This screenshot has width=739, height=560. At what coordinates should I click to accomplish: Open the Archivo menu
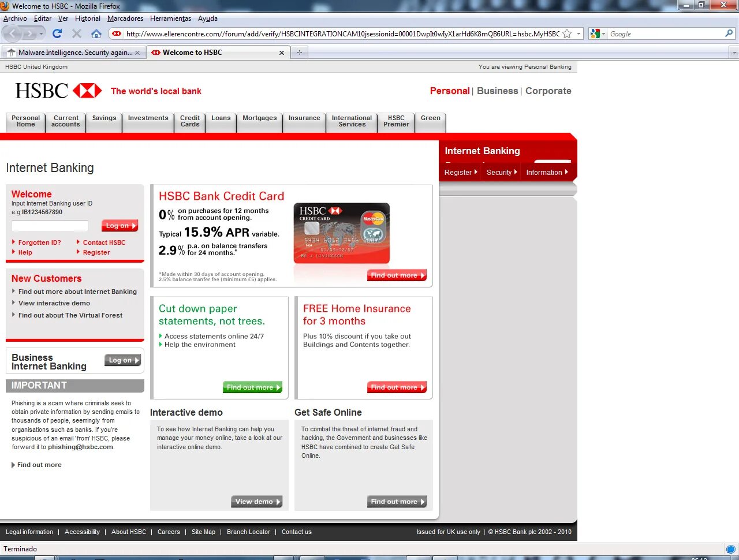point(15,18)
